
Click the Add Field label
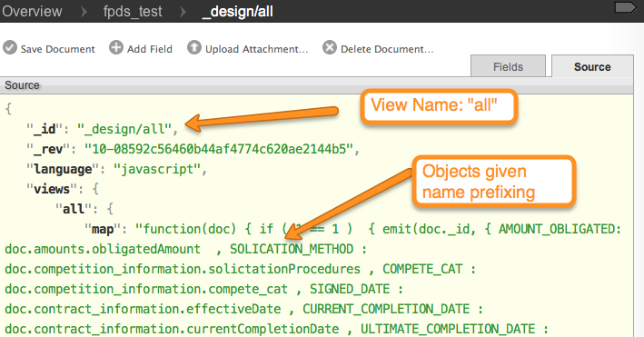point(150,49)
